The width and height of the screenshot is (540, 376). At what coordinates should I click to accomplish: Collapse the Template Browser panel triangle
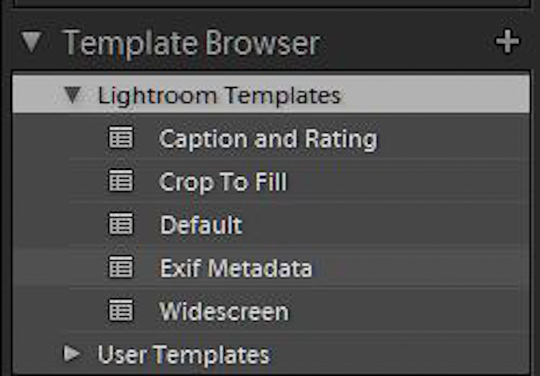31,42
